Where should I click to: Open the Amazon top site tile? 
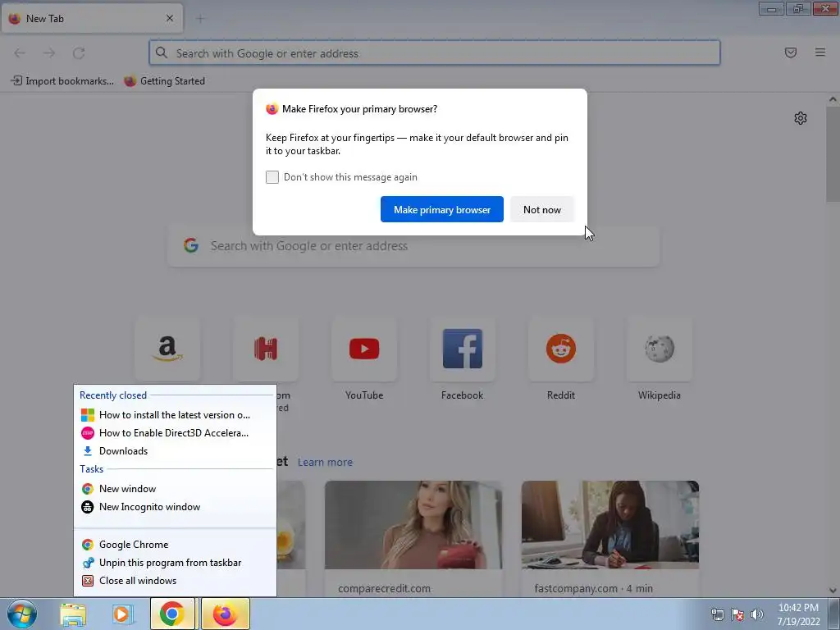(x=167, y=349)
